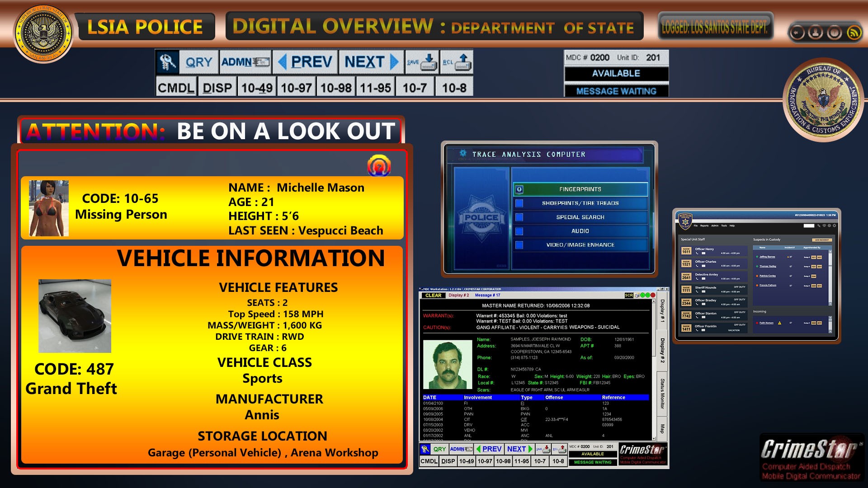This screenshot has width=868, height=488.
Task: Open the ADMN admin menu
Action: [x=245, y=62]
